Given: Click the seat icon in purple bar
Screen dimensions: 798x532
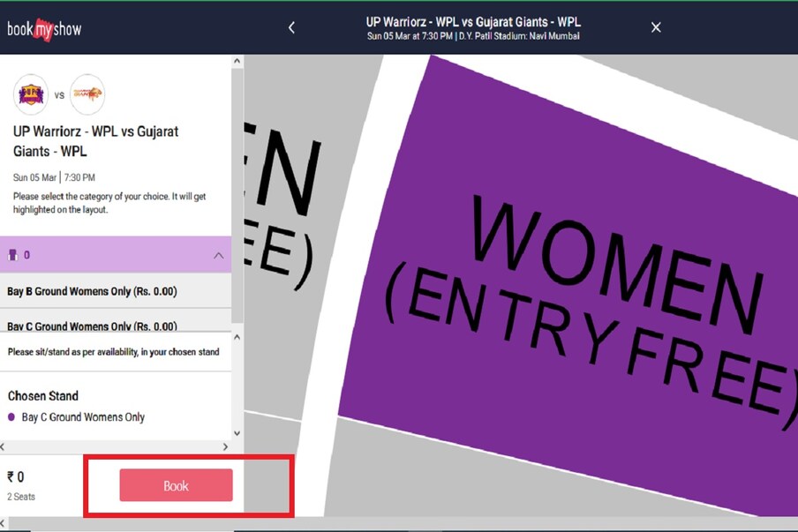Looking at the screenshot, I should [x=12, y=255].
